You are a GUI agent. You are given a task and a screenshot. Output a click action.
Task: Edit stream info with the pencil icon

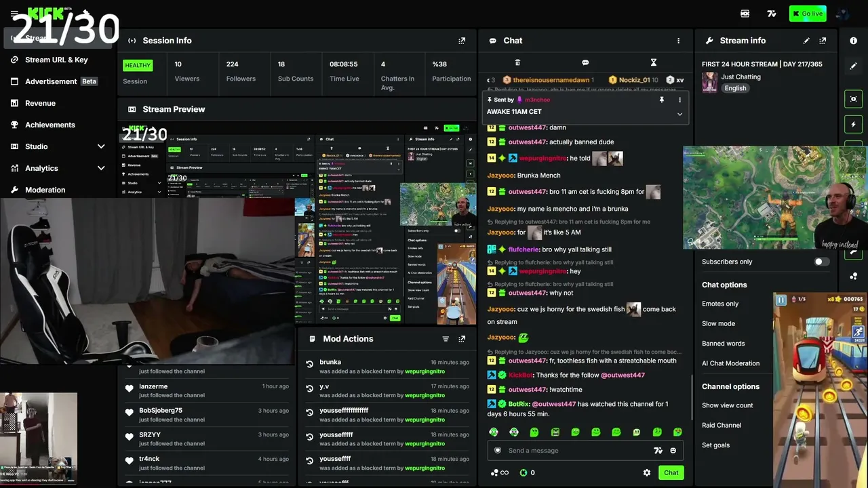tap(806, 41)
